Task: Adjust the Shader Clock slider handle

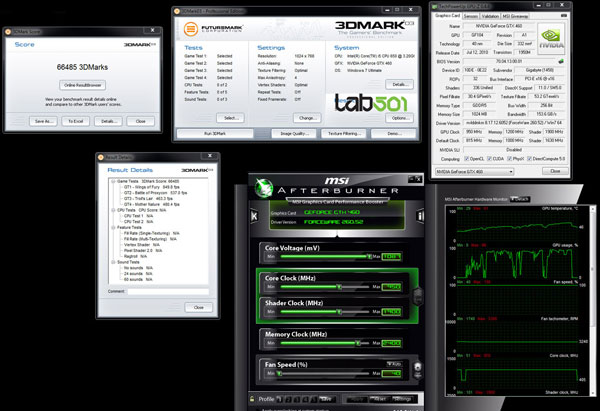Action: click(x=339, y=312)
